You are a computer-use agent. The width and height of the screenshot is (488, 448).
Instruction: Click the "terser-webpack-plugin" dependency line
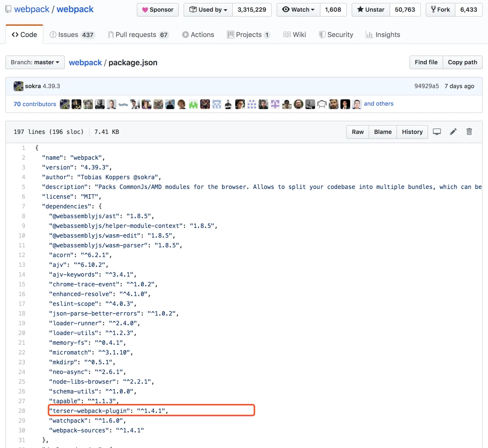tap(109, 411)
